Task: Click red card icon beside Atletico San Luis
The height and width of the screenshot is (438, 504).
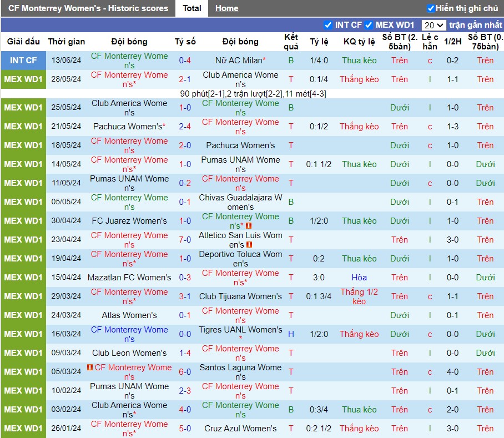Action: [249, 245]
